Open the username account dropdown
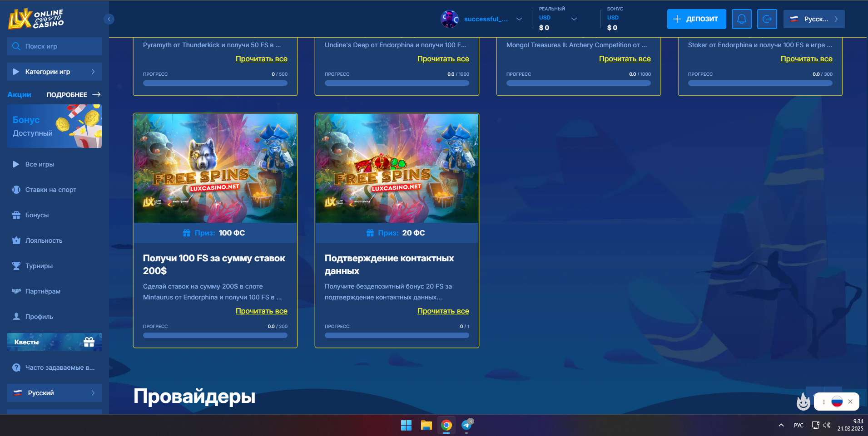The image size is (868, 436). pyautogui.click(x=519, y=19)
